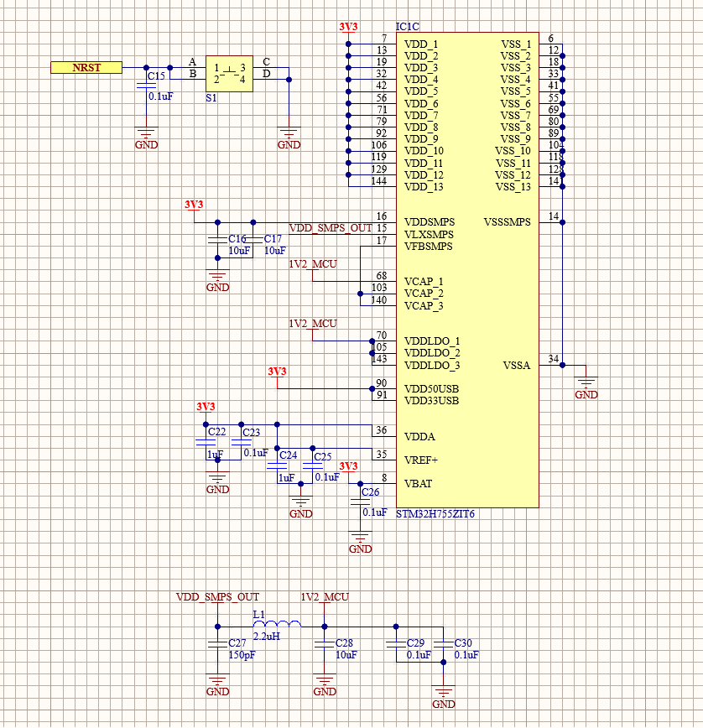Image resolution: width=703 pixels, height=728 pixels.
Task: Select the 1V2_MCU label above VDDLDO_1
Action: tap(315, 323)
